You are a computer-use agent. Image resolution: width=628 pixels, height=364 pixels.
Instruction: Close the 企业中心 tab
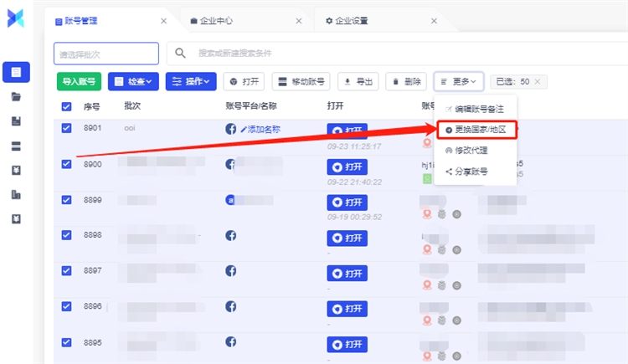(299, 21)
